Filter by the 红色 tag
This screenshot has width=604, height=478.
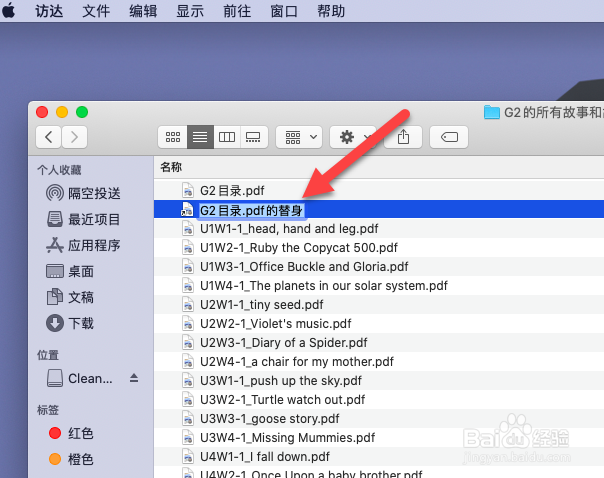click(71, 433)
